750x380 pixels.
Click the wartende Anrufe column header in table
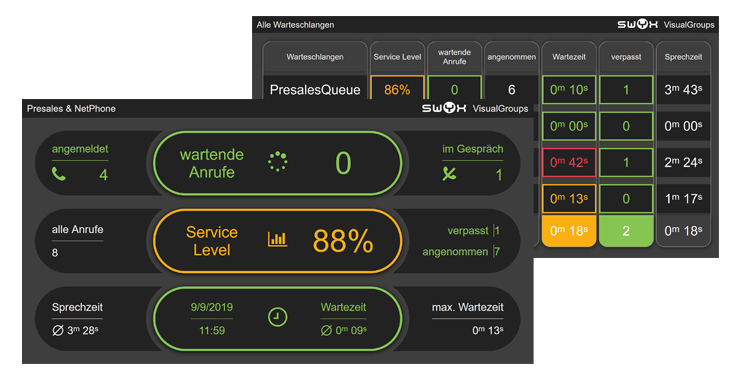coord(454,57)
